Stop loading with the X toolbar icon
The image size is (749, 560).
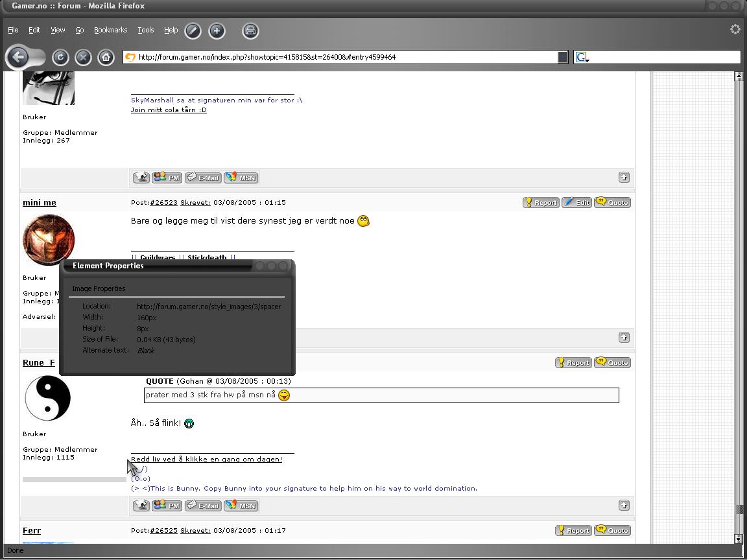[x=83, y=58]
